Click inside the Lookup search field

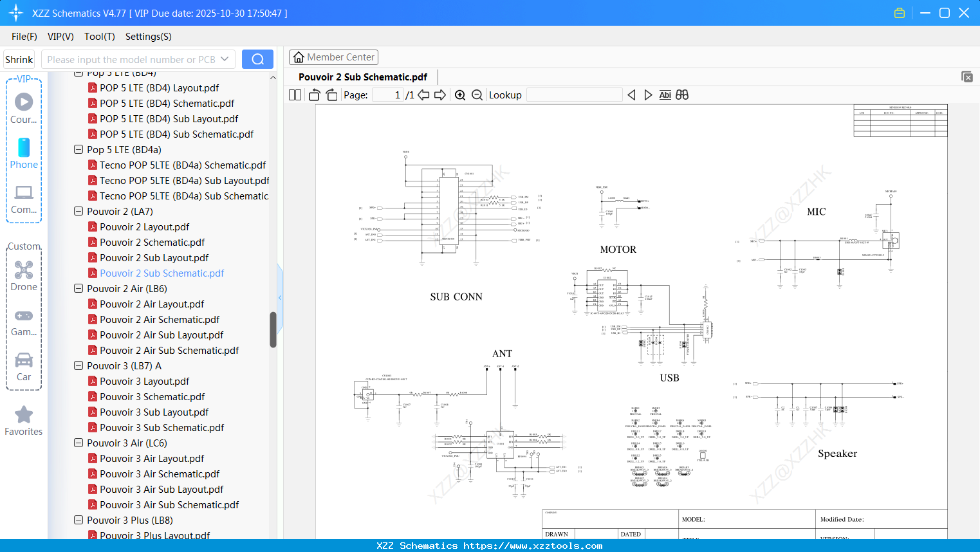click(x=575, y=95)
